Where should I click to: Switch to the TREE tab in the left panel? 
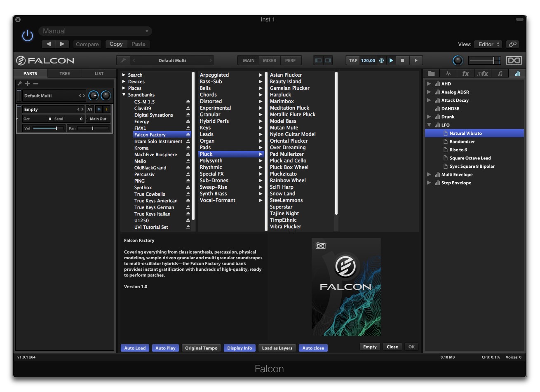[64, 73]
